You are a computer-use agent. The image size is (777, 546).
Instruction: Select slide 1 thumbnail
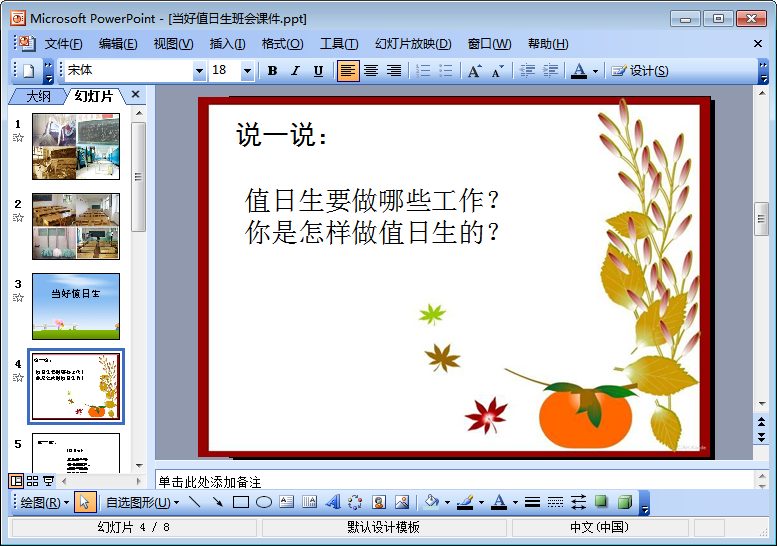[x=76, y=146]
